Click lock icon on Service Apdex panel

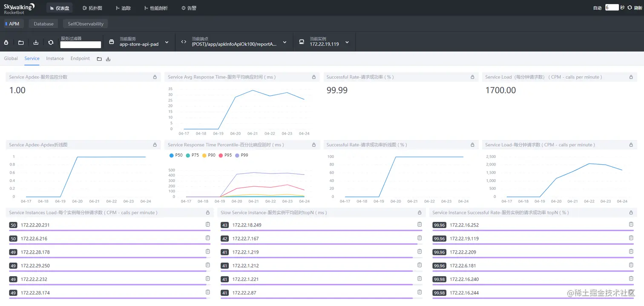coord(155,77)
